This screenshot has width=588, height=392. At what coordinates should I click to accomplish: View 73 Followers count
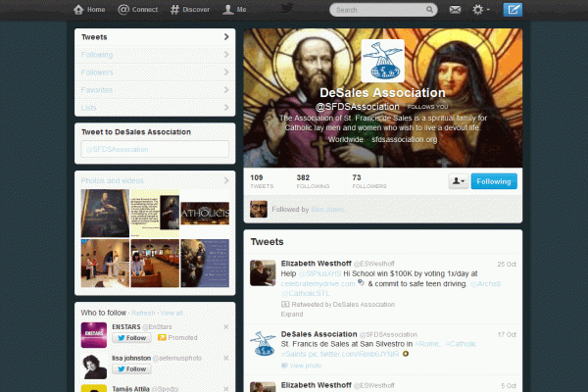[369, 181]
